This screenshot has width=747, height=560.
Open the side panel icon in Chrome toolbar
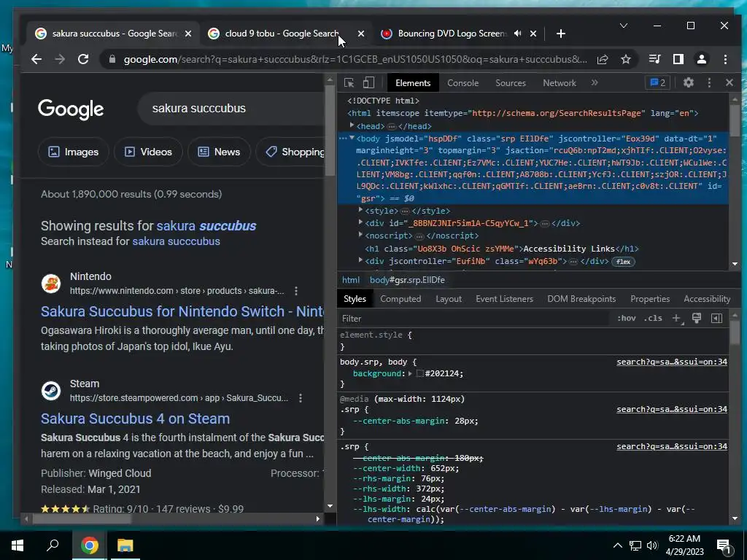[678, 59]
